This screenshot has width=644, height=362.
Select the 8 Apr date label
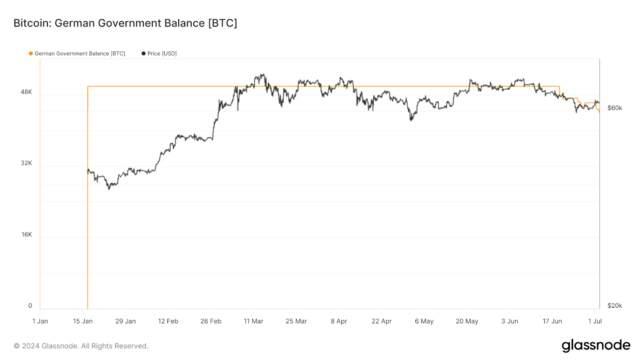[339, 321]
